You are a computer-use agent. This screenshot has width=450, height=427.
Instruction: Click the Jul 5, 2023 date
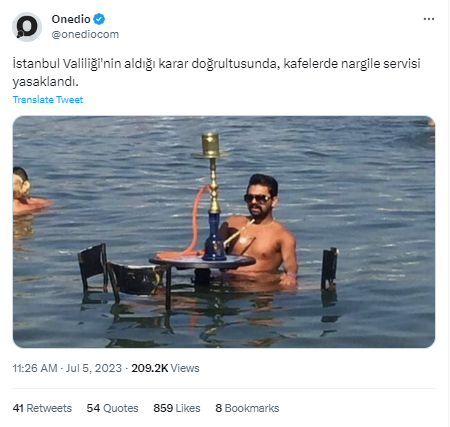coord(94,368)
